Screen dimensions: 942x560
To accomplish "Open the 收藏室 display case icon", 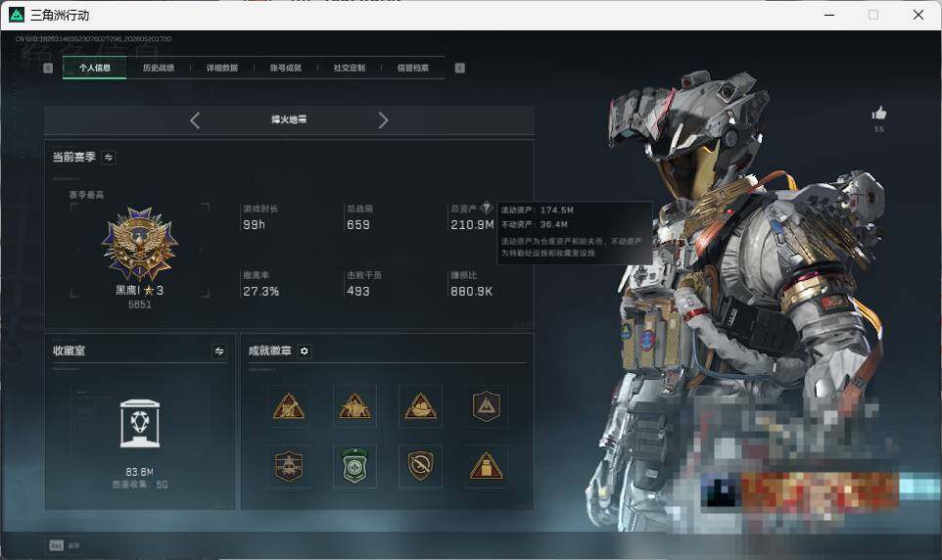I will point(140,424).
